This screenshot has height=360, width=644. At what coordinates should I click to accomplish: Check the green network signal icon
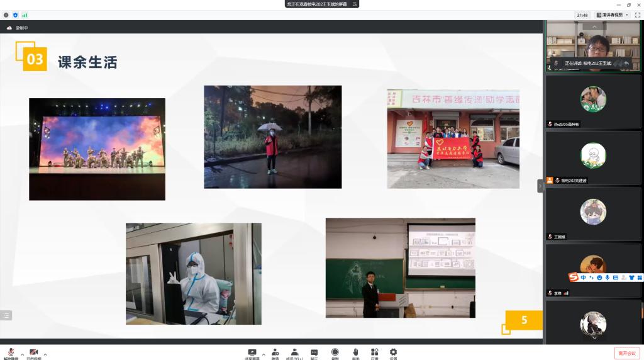25,15
